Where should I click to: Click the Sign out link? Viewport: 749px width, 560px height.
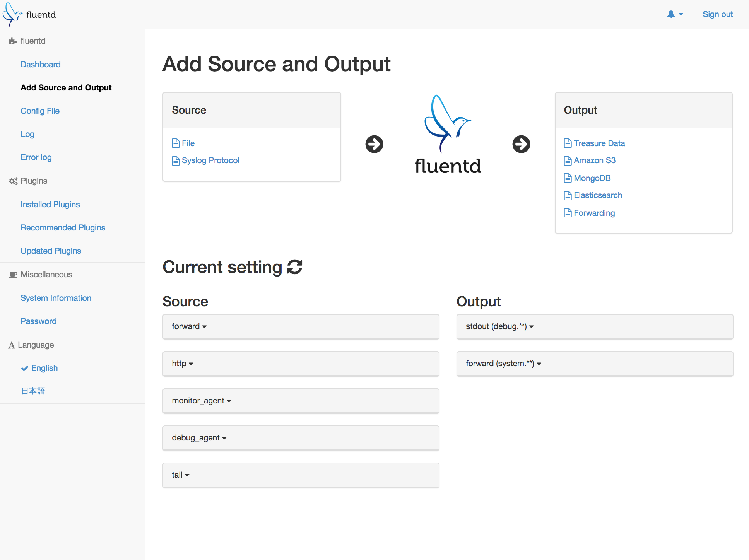click(x=717, y=14)
